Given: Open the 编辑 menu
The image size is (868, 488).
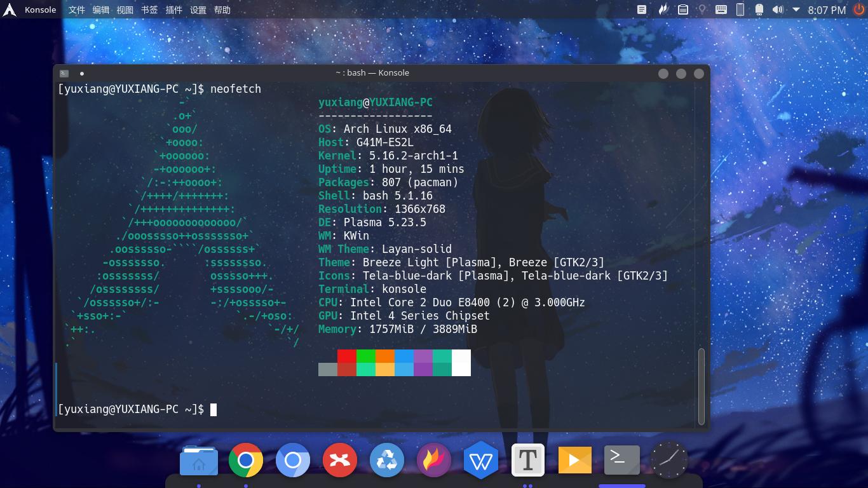Looking at the screenshot, I should click(100, 10).
